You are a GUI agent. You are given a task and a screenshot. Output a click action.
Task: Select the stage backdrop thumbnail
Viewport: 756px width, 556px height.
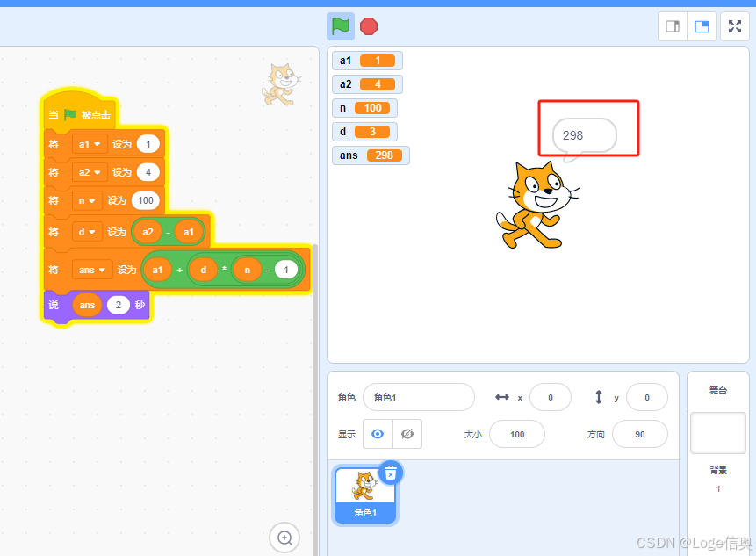(718, 432)
